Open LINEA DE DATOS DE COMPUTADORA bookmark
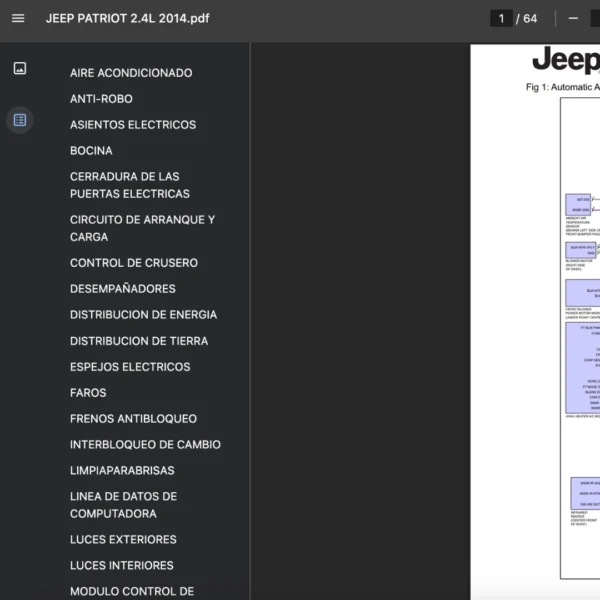 (123, 505)
